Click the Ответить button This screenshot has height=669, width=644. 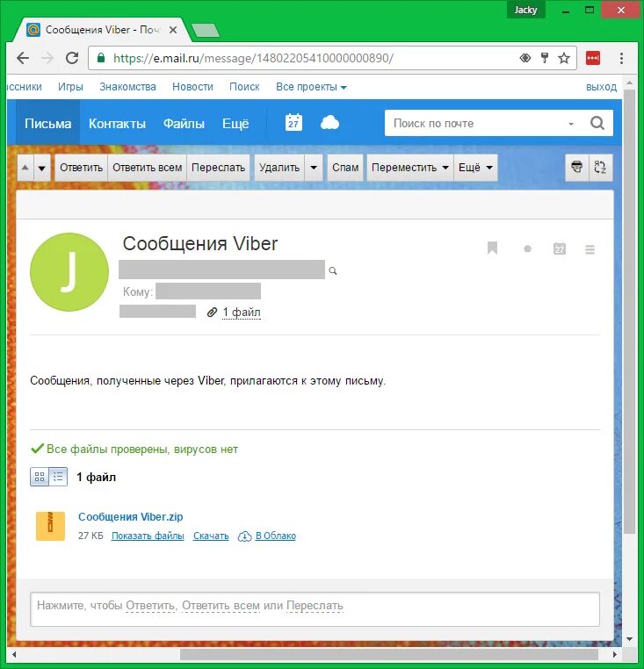(81, 168)
